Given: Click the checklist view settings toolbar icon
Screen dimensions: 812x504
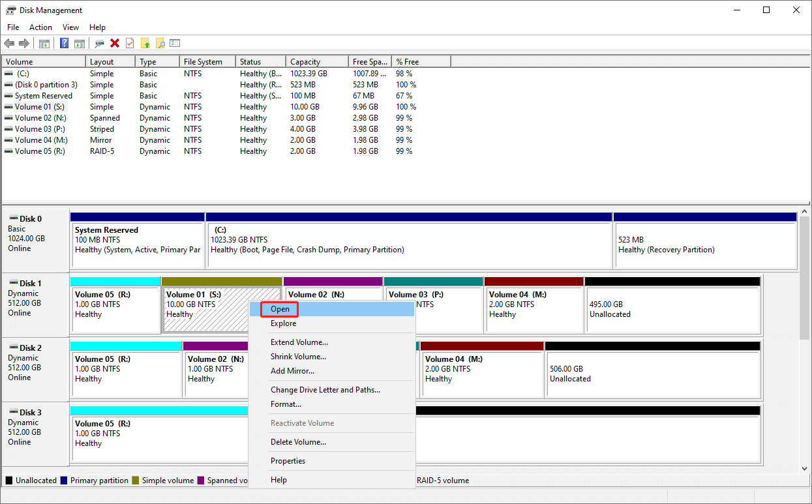Looking at the screenshot, I should point(175,44).
